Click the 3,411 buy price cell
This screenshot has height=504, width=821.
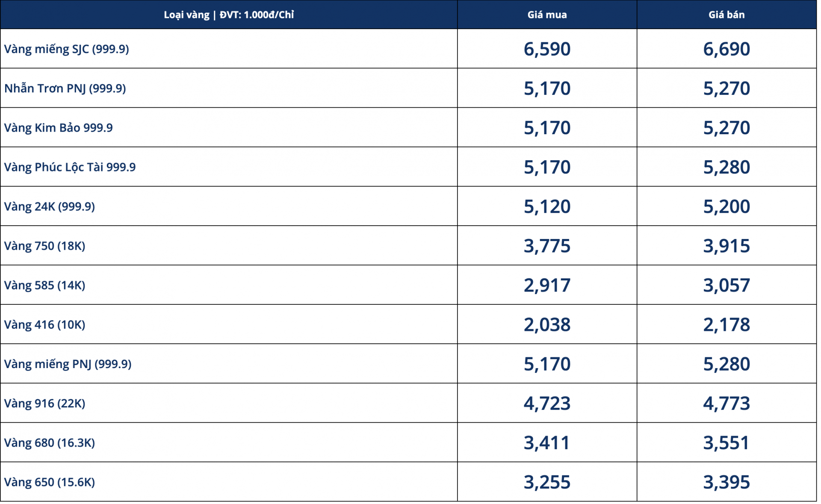click(547, 442)
